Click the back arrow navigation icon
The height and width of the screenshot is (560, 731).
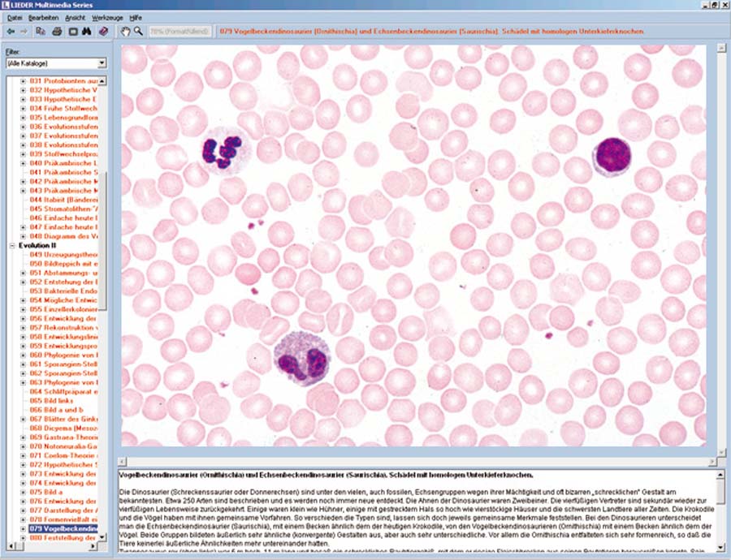pyautogui.click(x=11, y=31)
